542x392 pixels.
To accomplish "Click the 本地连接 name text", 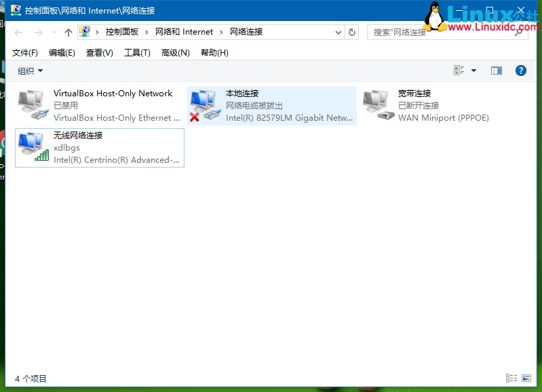I will [x=242, y=94].
